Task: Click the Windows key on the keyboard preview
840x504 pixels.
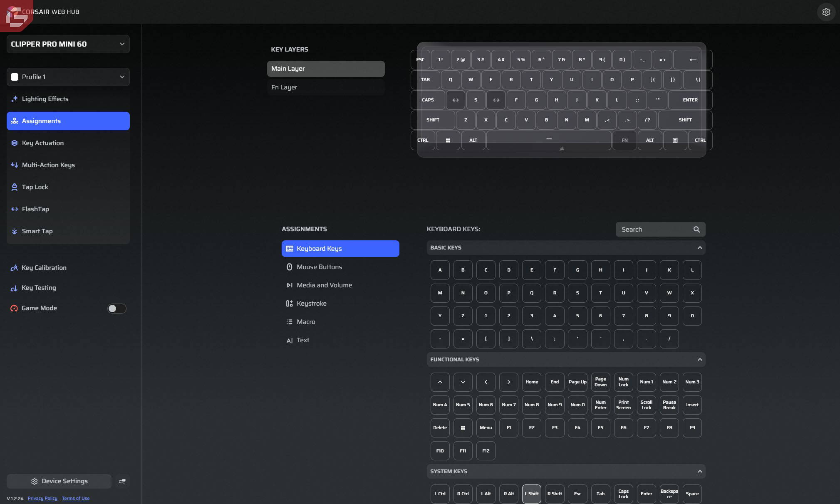Action: pos(448,141)
